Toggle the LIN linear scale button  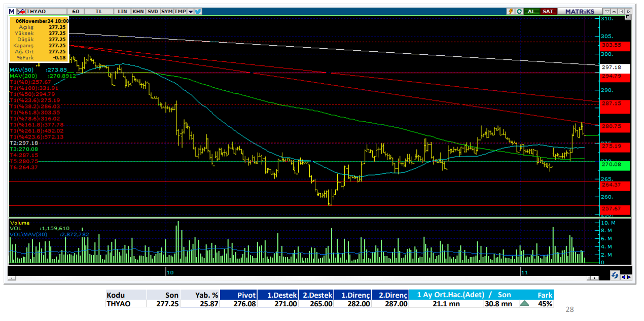tap(122, 11)
